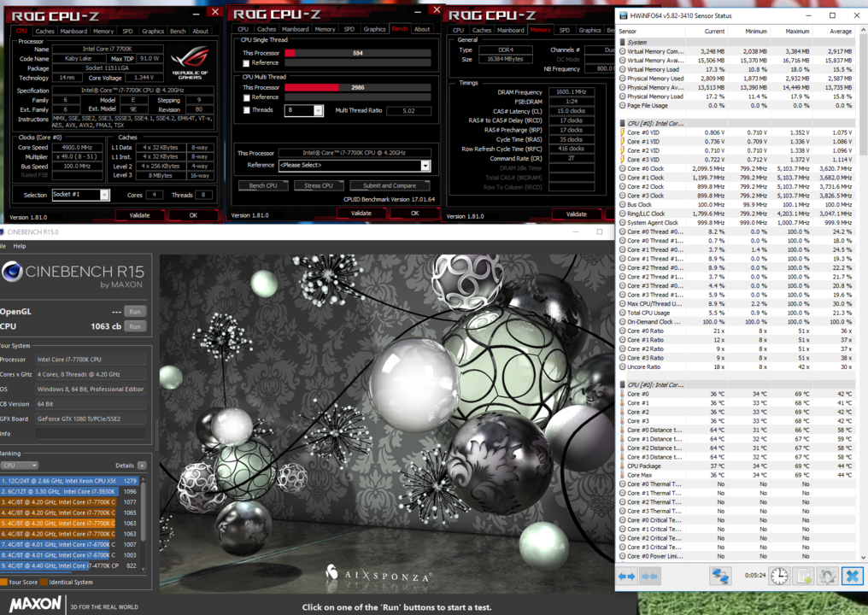Run the Cinebench CPU test
Screen dimensions: 868x615
(x=135, y=326)
